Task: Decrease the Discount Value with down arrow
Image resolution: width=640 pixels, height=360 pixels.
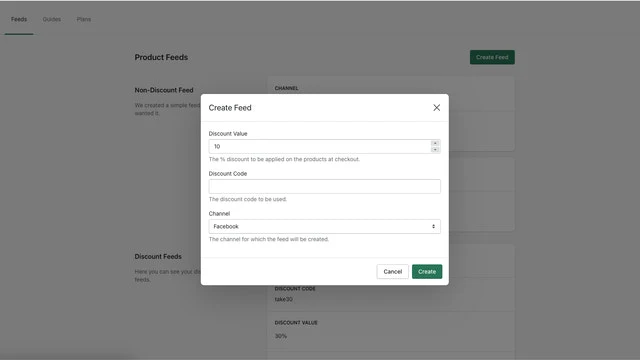Action: point(435,149)
